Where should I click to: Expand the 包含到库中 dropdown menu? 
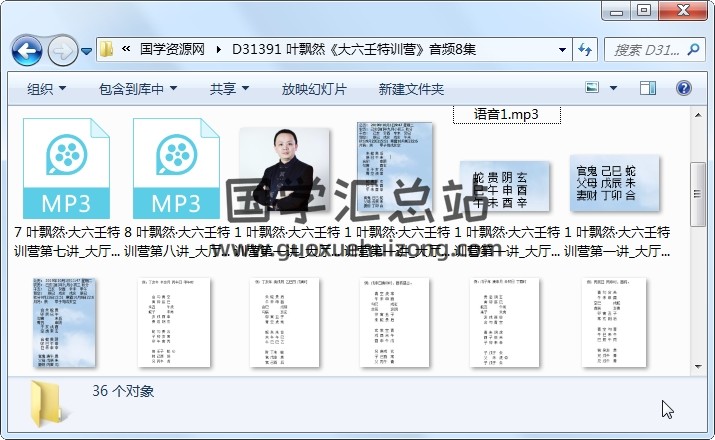coord(138,89)
